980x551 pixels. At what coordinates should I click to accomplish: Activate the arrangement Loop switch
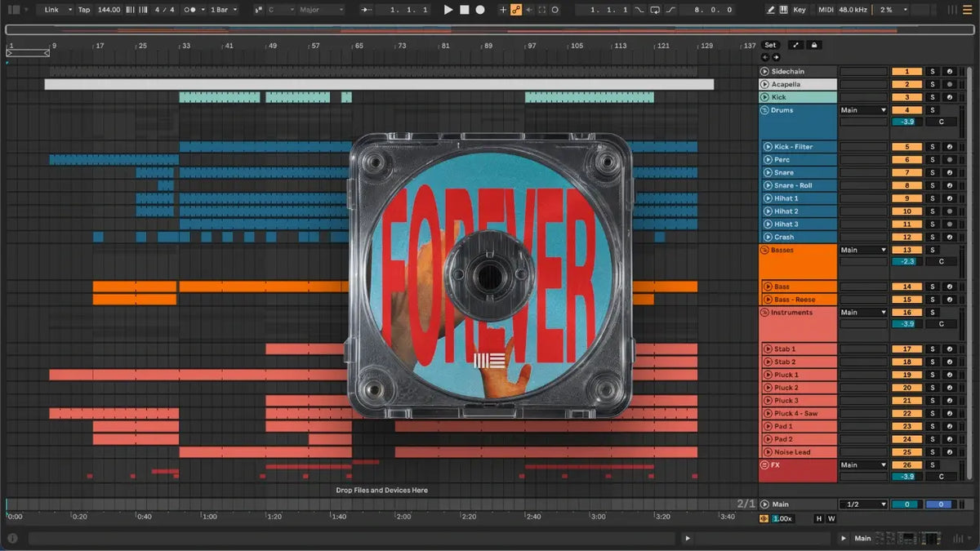tap(655, 10)
